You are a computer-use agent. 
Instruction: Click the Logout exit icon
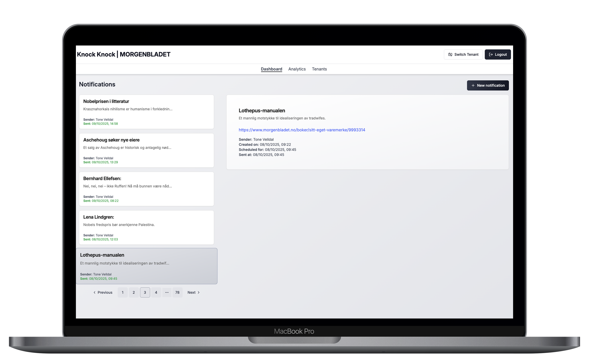(491, 54)
